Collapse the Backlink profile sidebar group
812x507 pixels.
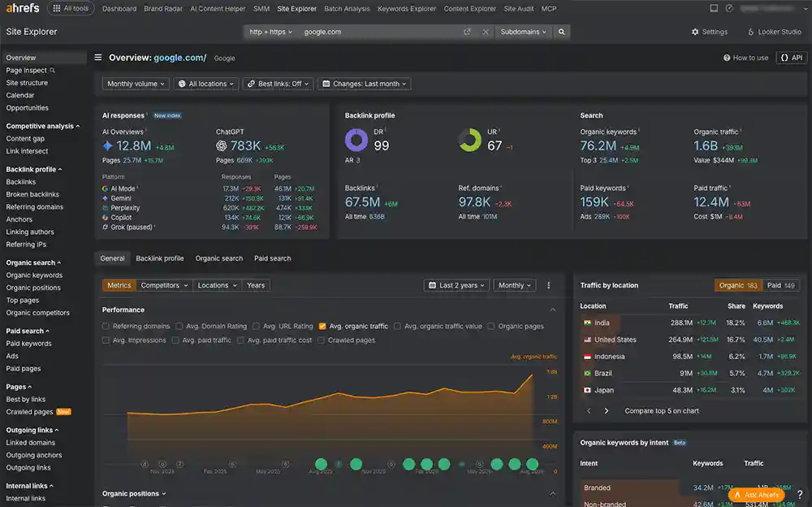tap(33, 169)
